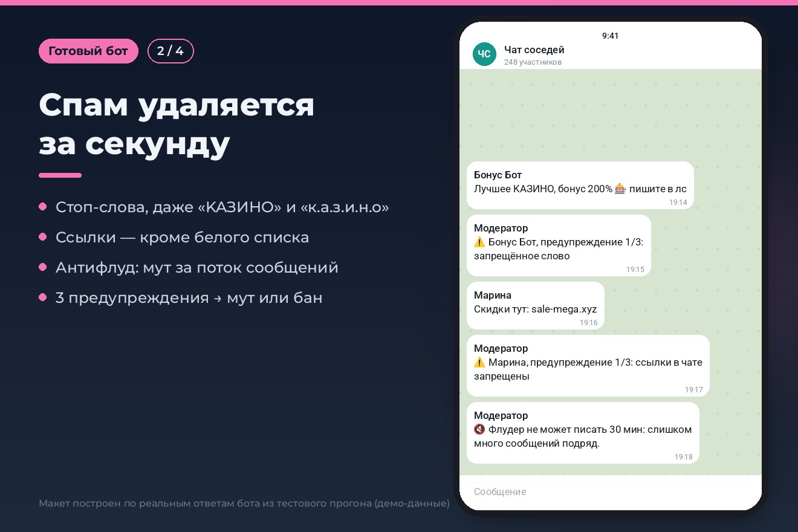The height and width of the screenshot is (532, 798).
Task: Click the ЧС chat avatar icon
Action: [484, 54]
